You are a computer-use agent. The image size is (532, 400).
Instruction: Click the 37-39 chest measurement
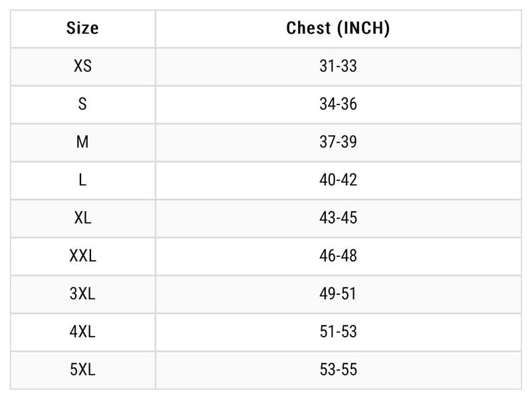point(338,142)
